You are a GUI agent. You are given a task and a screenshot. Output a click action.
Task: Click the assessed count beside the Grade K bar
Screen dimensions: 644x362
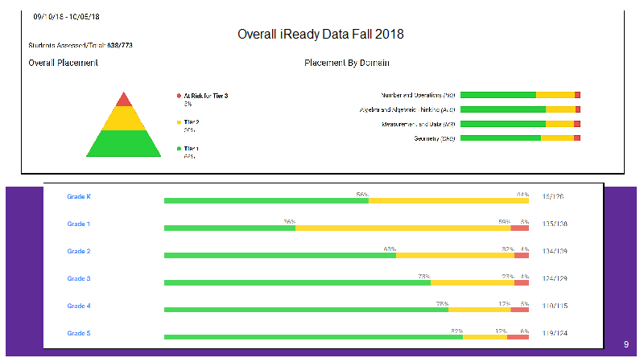pos(553,196)
